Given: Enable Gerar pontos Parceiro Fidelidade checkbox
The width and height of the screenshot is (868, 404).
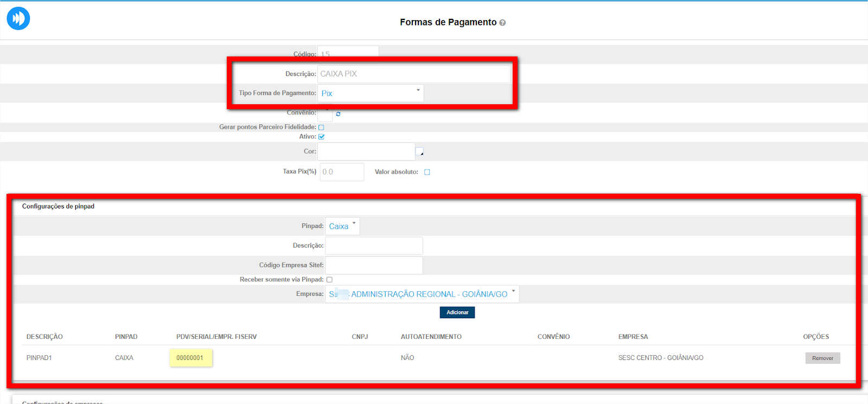Looking at the screenshot, I should pos(321,127).
